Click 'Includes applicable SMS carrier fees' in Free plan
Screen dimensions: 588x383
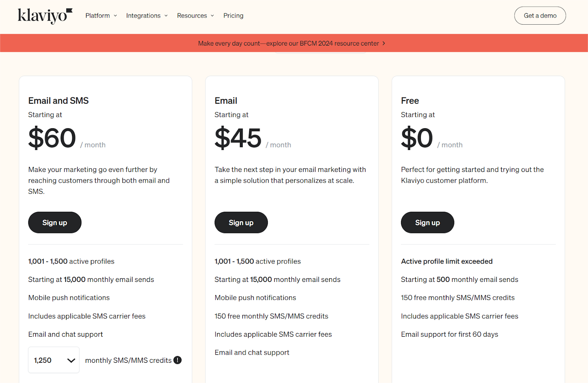pyautogui.click(x=459, y=316)
